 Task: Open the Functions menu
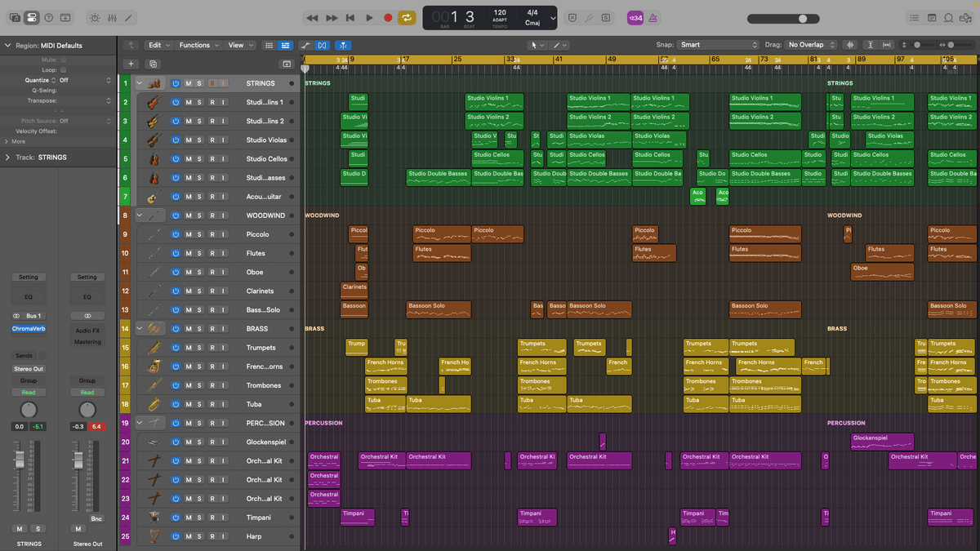click(x=198, y=45)
